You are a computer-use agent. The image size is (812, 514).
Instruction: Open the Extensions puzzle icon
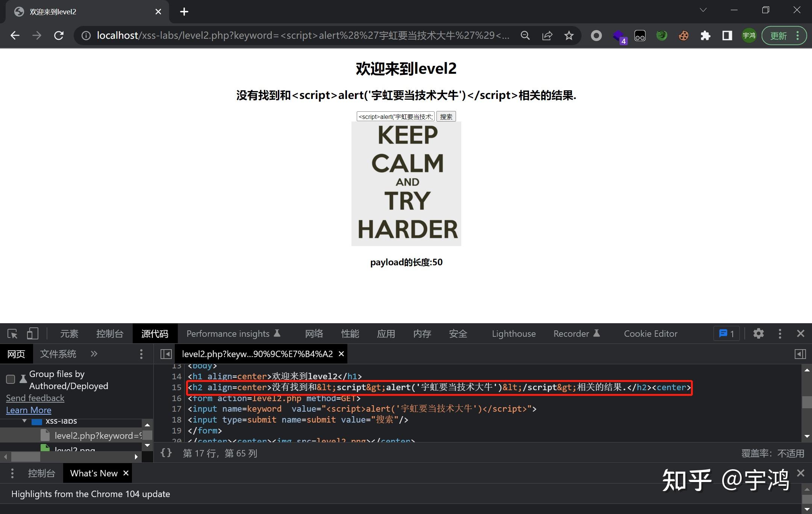click(x=706, y=35)
